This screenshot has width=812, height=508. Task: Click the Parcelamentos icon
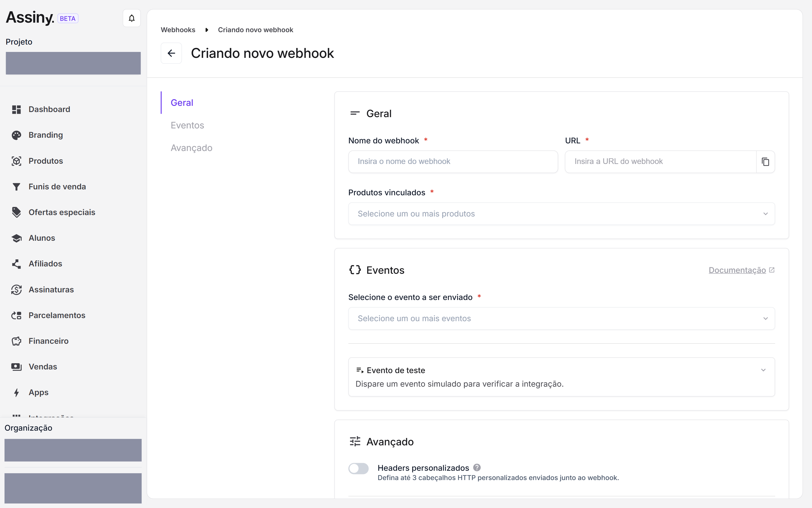tap(16, 316)
